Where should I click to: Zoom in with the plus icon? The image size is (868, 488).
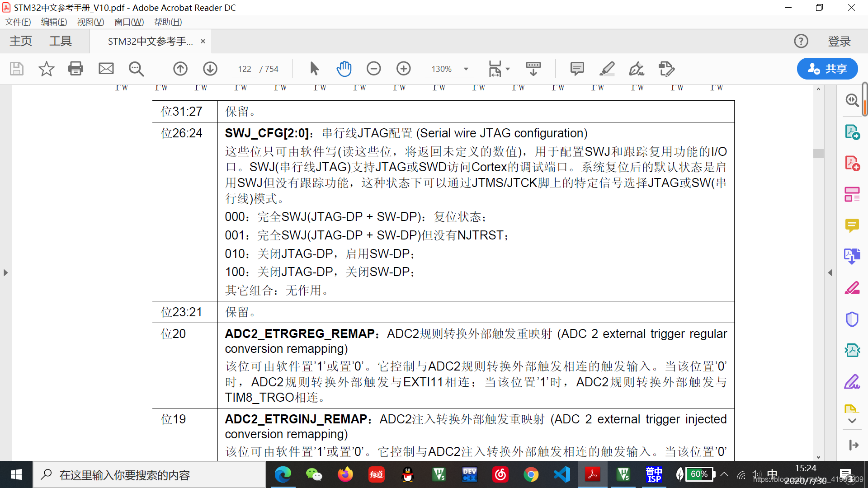404,69
